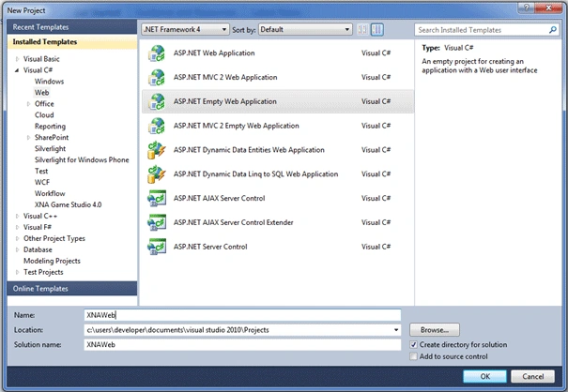Click the Solution name text field
The height and width of the screenshot is (392, 568).
[242, 344]
